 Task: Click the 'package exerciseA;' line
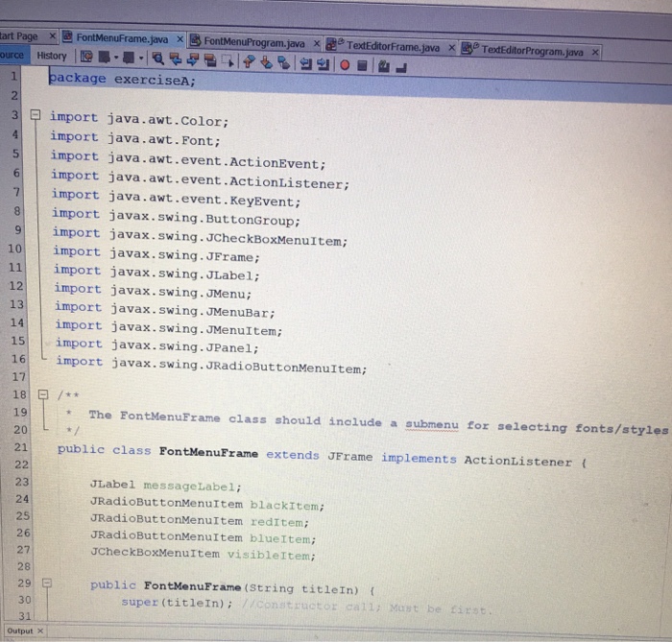point(122,80)
